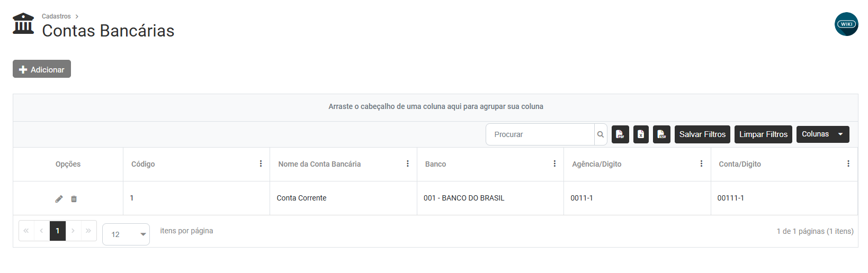Export the table to Excel
The height and width of the screenshot is (273, 868).
point(641,134)
